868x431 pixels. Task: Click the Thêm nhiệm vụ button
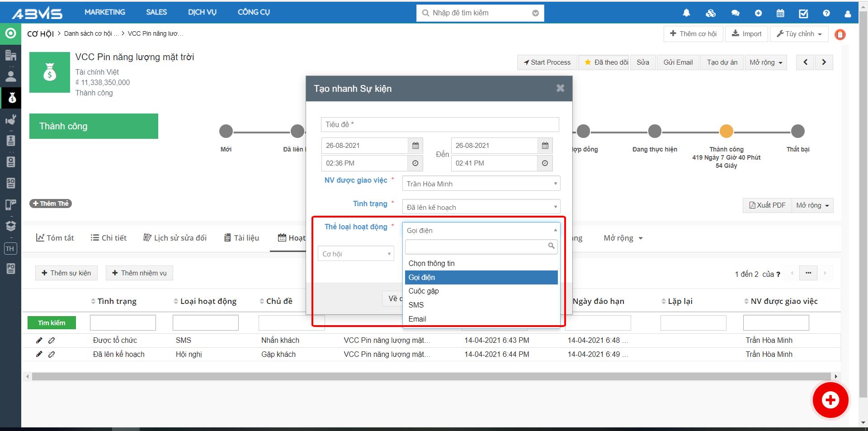coord(139,273)
